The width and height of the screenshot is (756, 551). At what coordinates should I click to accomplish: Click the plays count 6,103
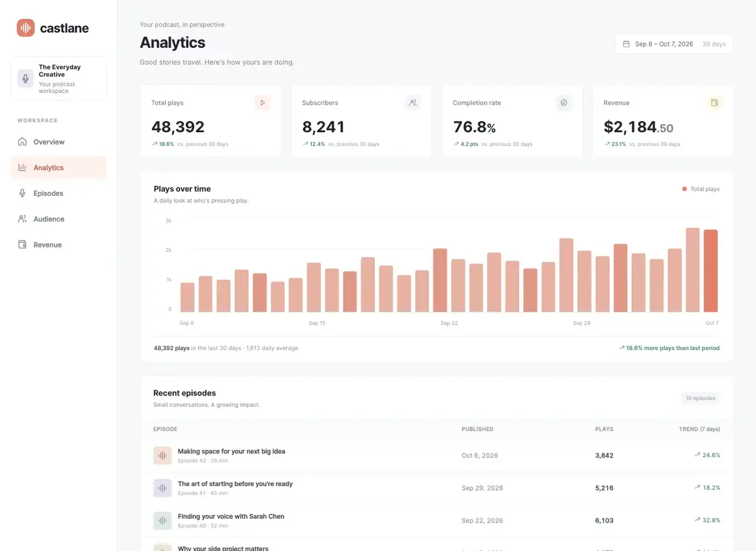[x=604, y=521]
